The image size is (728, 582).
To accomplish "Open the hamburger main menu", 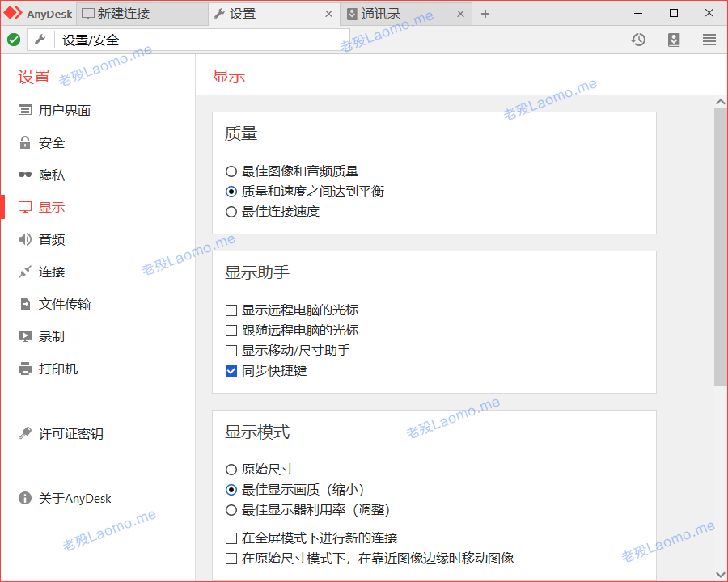I will pos(709,40).
